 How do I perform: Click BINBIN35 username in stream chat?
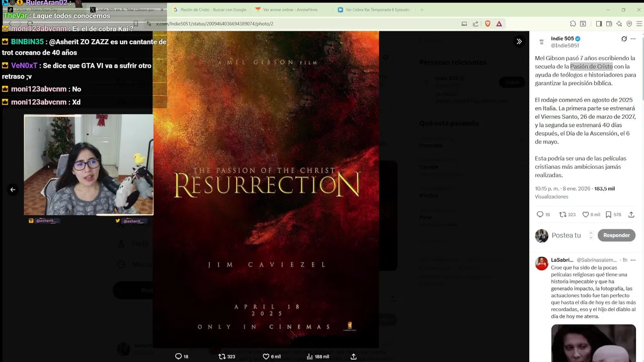click(27, 42)
